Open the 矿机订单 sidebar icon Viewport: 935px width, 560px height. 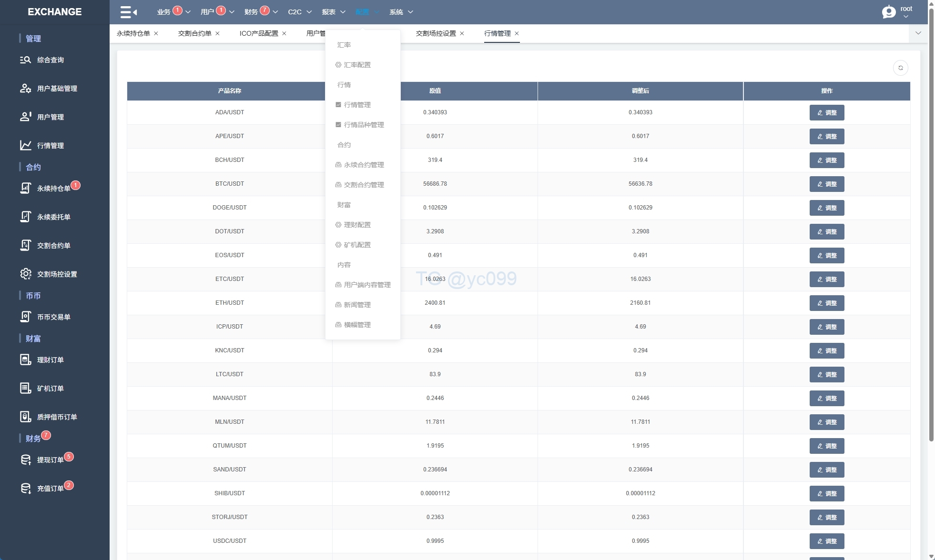coord(25,388)
